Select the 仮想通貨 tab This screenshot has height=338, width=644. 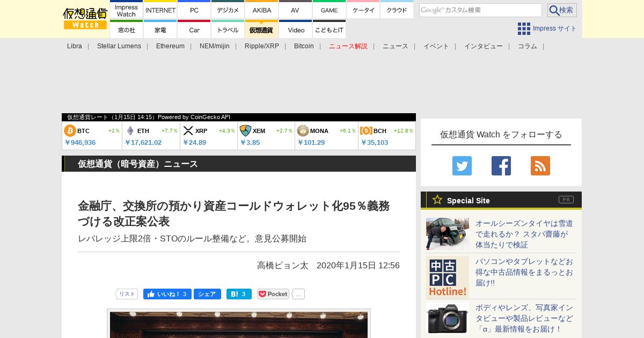tap(262, 30)
